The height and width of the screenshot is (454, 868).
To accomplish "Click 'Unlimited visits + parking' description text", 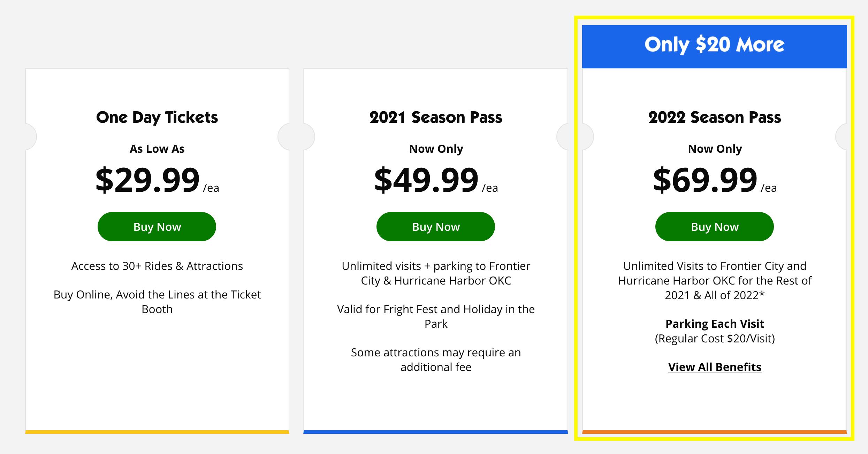I will [436, 273].
